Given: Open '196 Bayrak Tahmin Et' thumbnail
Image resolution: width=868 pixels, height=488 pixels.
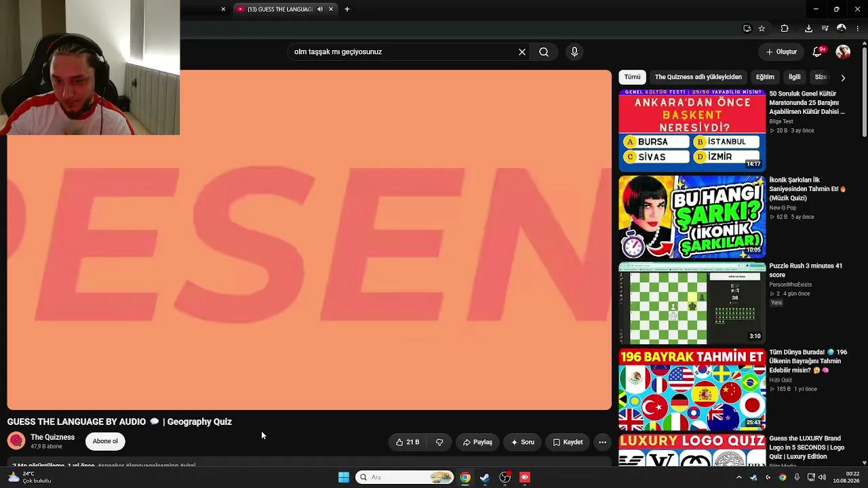Looking at the screenshot, I should click(692, 390).
